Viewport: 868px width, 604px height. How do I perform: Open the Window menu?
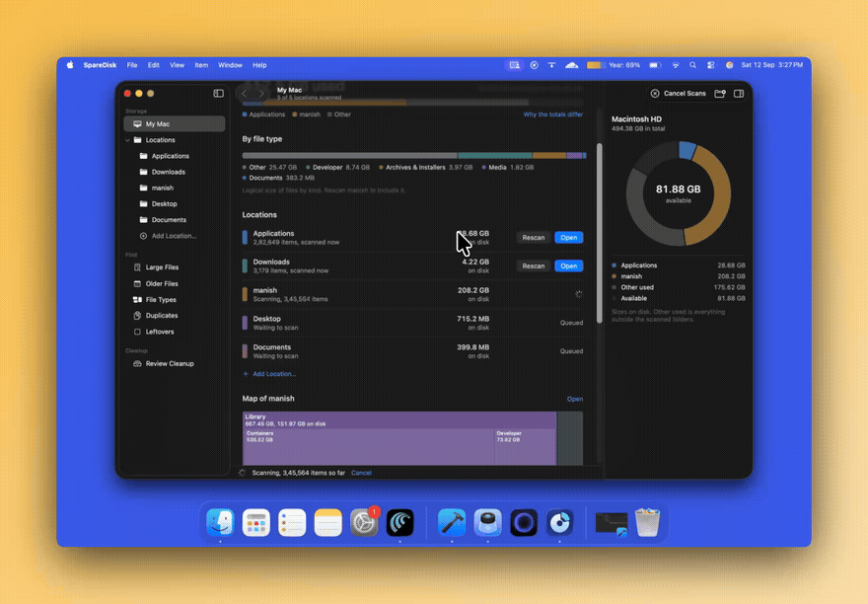point(230,65)
